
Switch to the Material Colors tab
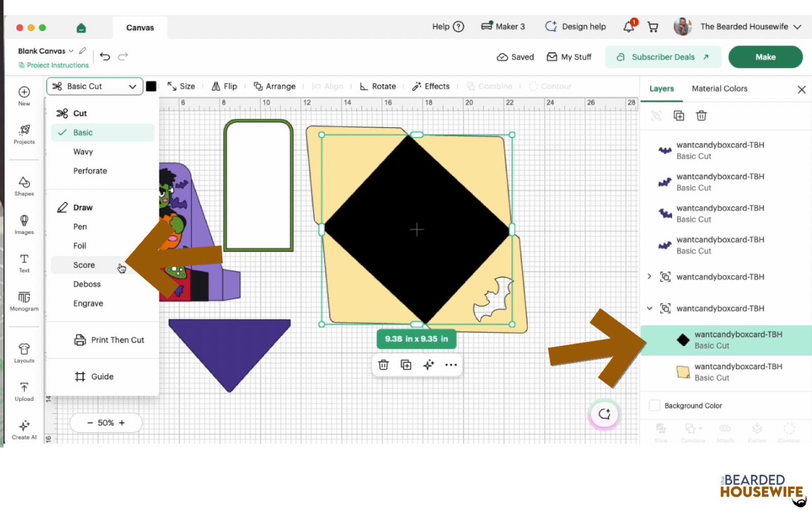pos(719,88)
